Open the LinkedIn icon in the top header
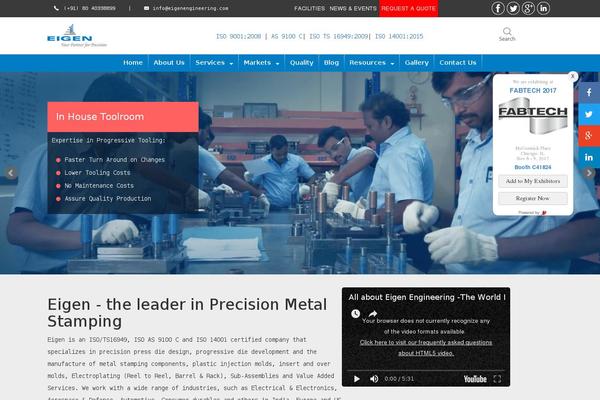The image size is (600, 400). tap(543, 8)
